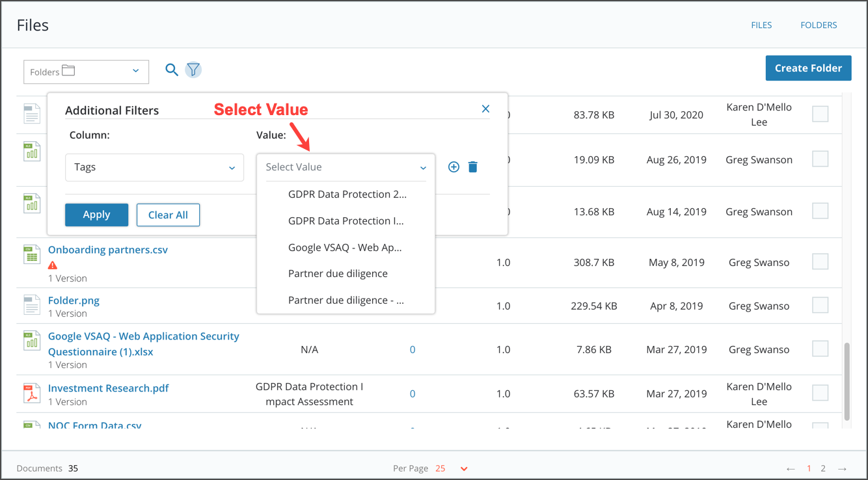The width and height of the screenshot is (868, 480).
Task: Go to previous page arrow
Action: (791, 468)
